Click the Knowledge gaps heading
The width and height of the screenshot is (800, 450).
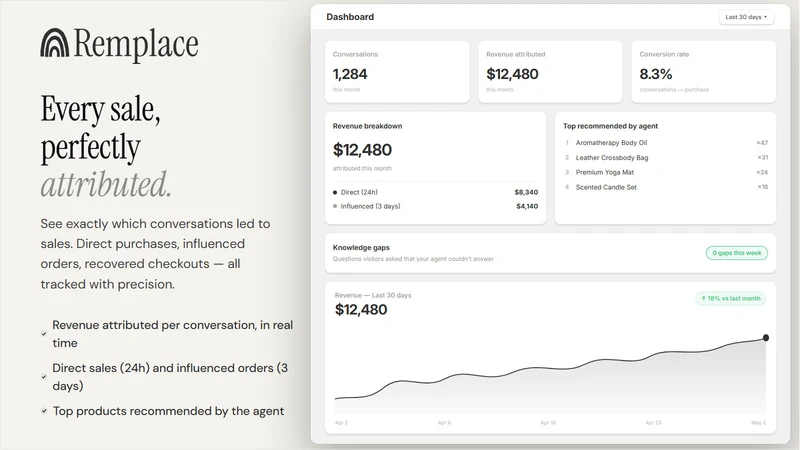361,247
